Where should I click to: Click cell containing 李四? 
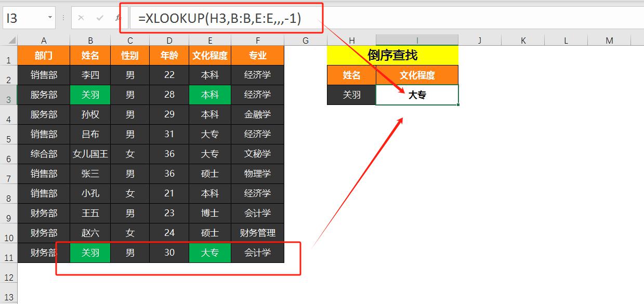click(90, 75)
